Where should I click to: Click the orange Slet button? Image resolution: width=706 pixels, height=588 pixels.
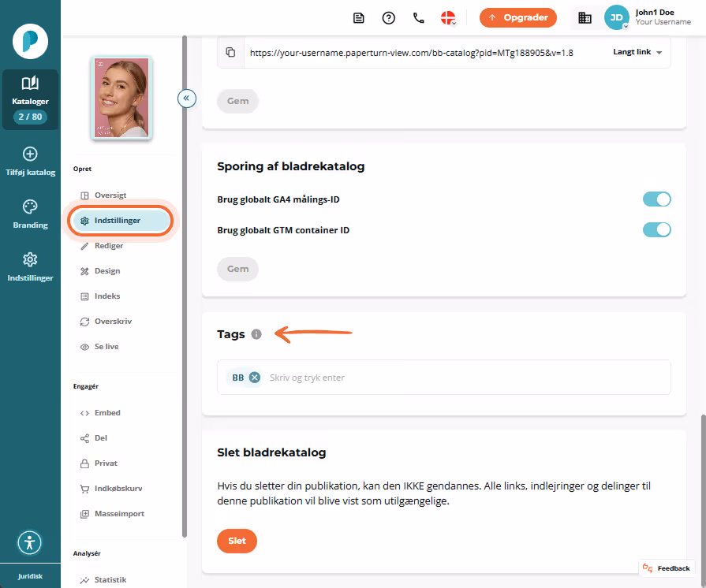click(x=237, y=541)
